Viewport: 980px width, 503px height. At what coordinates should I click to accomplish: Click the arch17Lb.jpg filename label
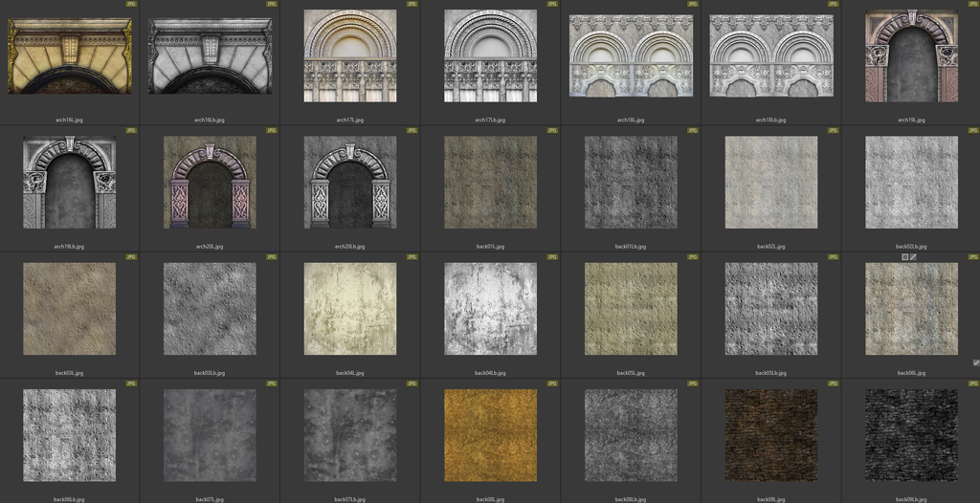tap(490, 120)
